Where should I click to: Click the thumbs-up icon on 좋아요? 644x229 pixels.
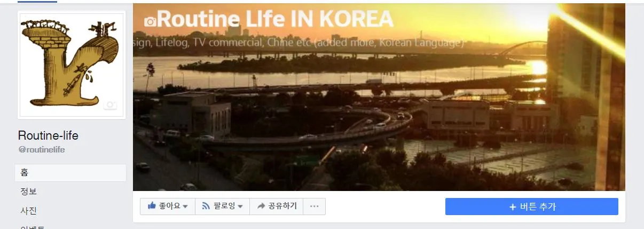pos(152,206)
